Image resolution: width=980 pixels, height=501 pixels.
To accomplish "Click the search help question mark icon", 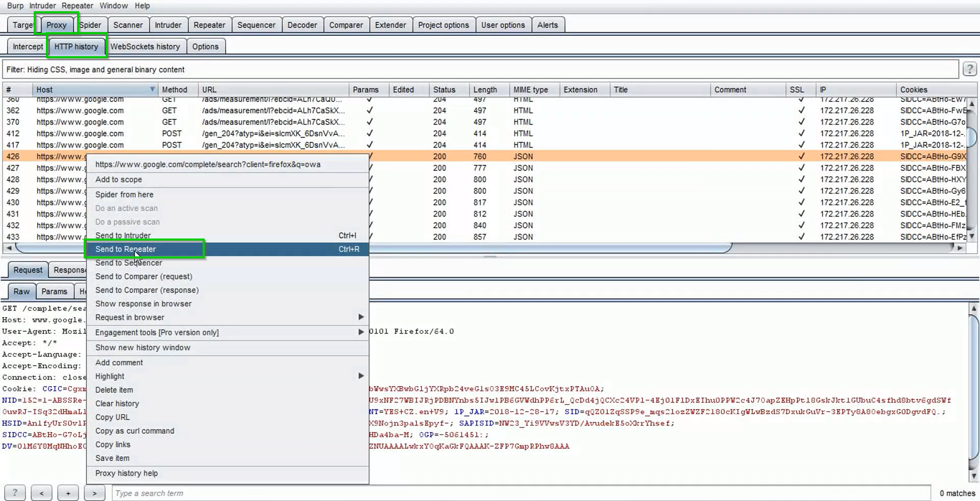I will (x=14, y=492).
